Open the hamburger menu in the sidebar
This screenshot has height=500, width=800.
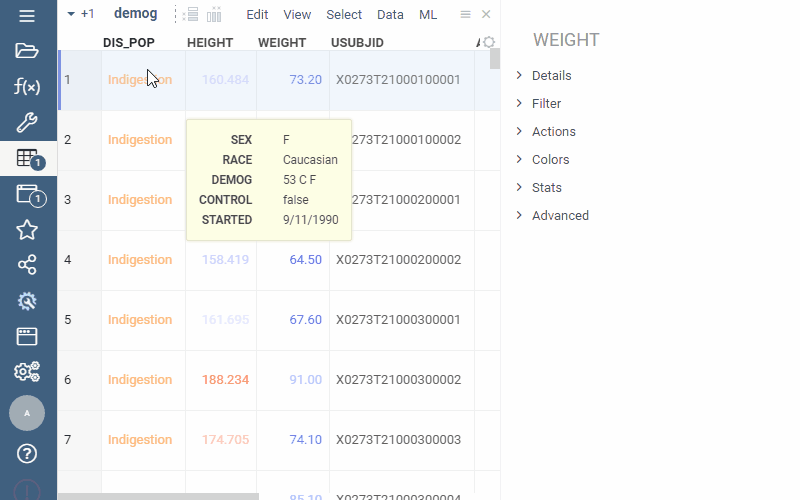27,16
